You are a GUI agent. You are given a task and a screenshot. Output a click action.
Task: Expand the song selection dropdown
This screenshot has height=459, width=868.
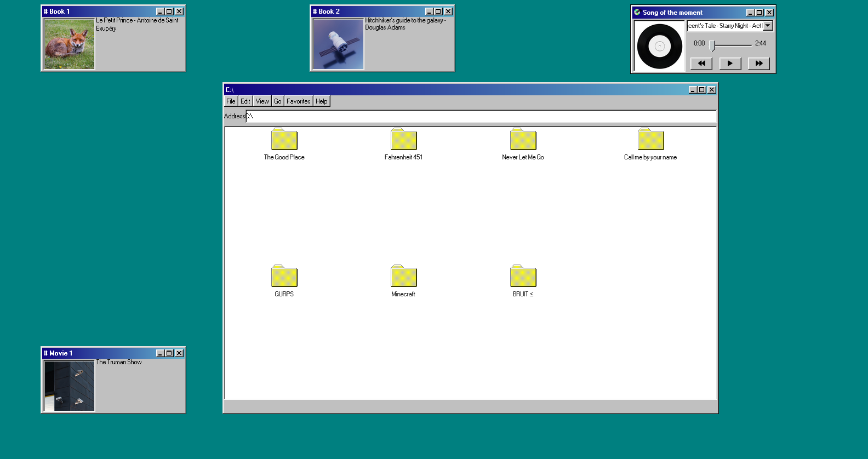click(768, 26)
